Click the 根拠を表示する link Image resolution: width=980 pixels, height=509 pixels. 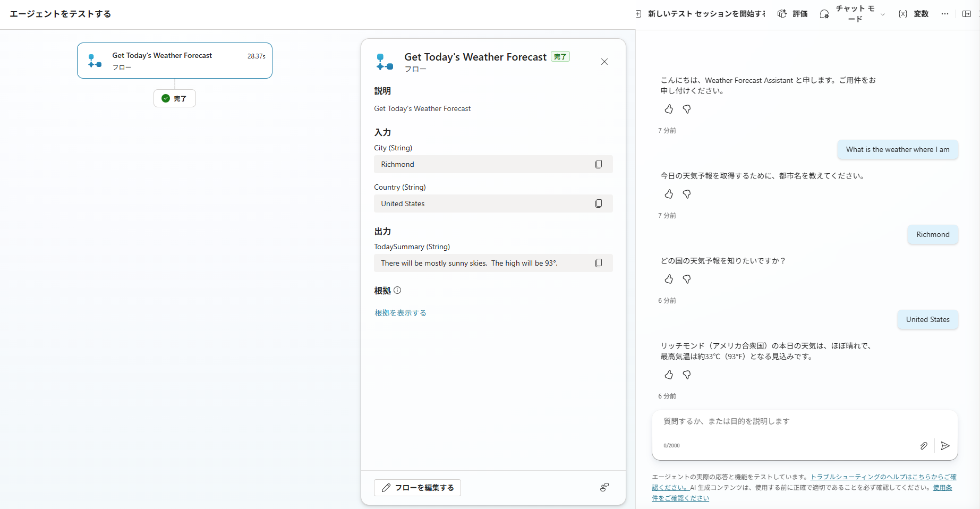400,313
